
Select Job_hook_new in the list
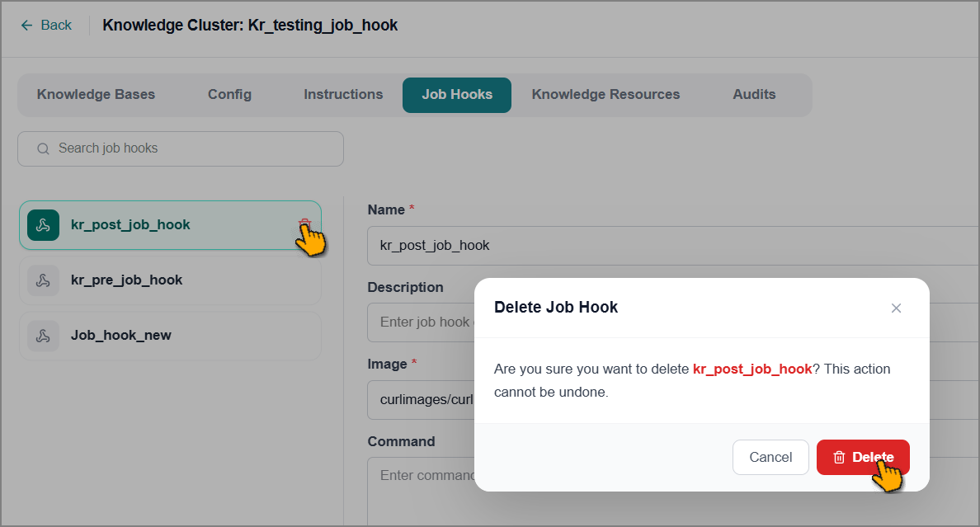pos(170,336)
